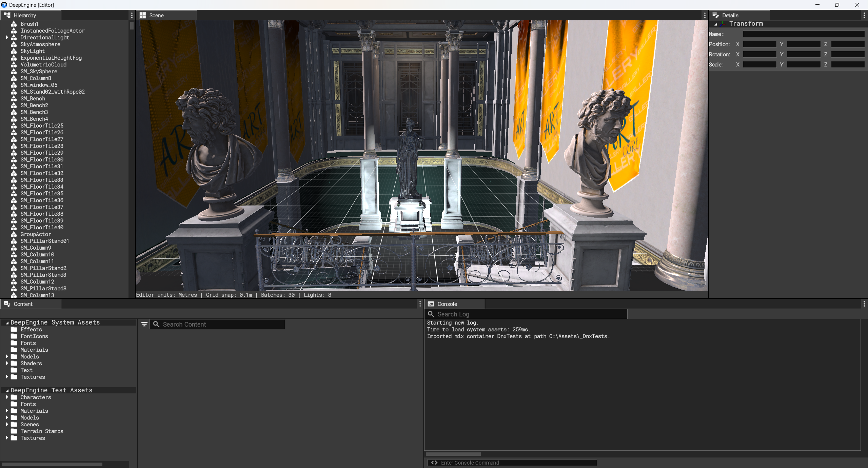Click the Text folder icon
The width and height of the screenshot is (868, 468).
(x=14, y=370)
